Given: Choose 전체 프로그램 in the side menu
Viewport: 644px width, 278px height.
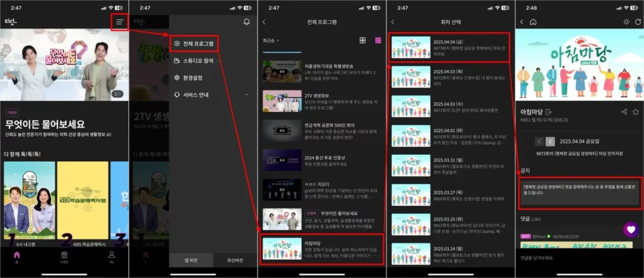Looking at the screenshot, I should pyautogui.click(x=194, y=43).
